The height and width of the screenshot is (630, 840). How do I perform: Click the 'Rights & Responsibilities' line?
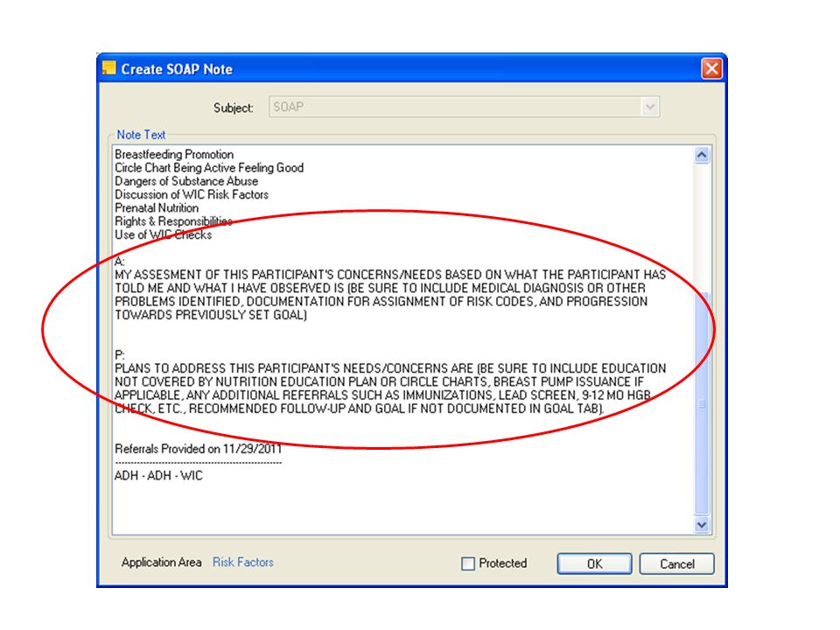pyautogui.click(x=173, y=221)
